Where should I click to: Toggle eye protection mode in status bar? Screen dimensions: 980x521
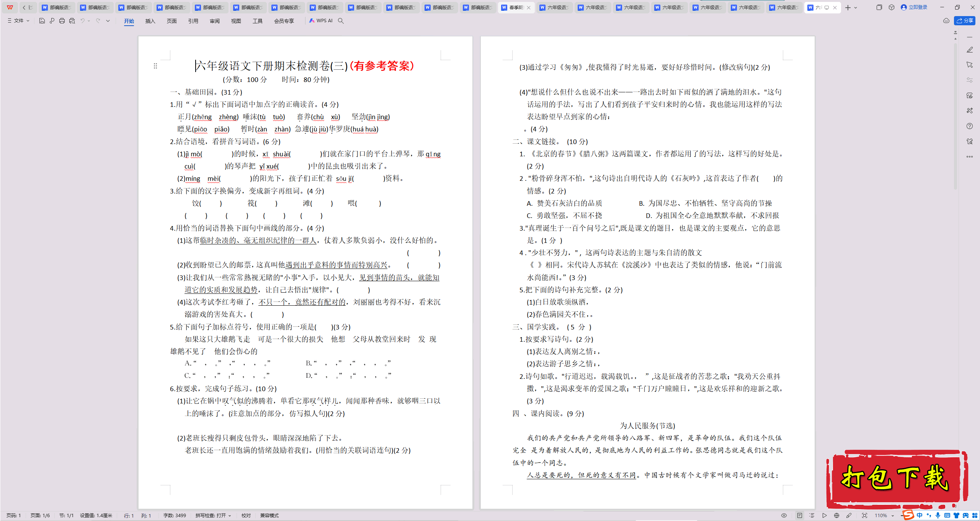(784, 516)
